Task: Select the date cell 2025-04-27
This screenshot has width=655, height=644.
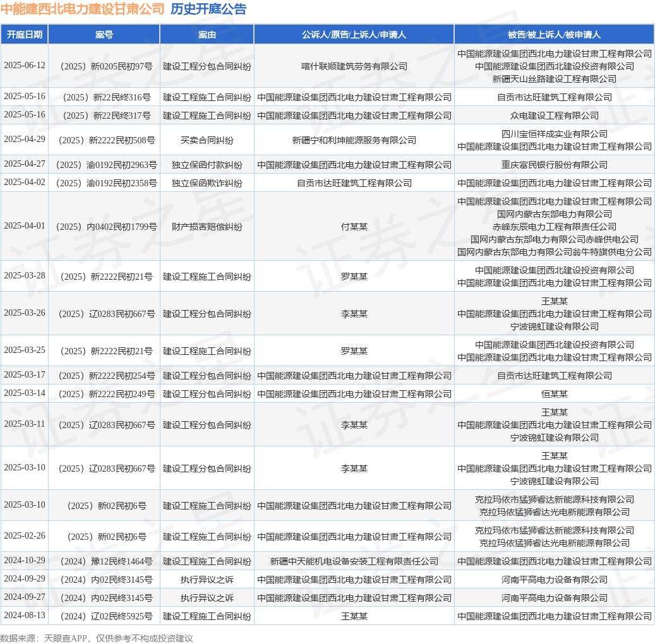Action: point(25,164)
